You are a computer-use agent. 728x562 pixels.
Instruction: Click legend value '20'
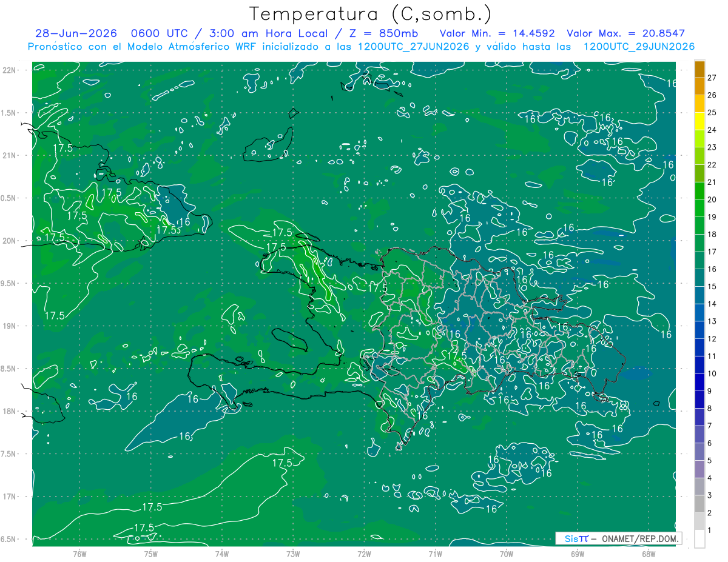click(712, 199)
